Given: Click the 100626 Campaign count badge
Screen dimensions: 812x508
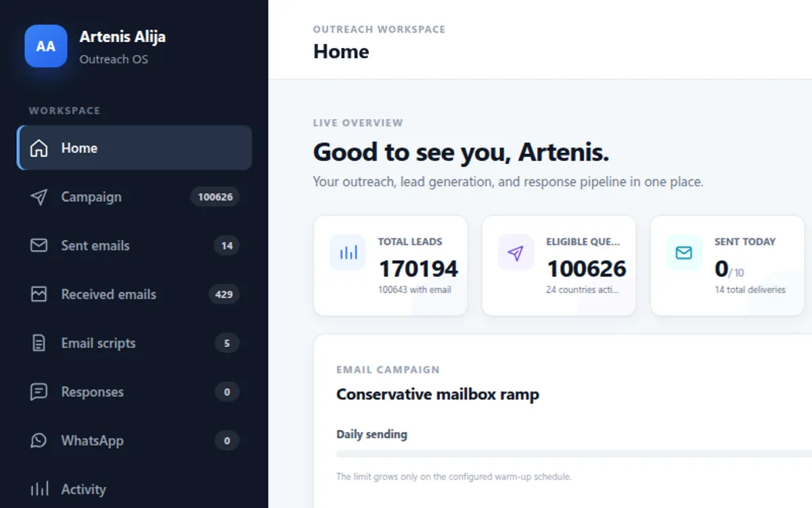Looking at the screenshot, I should 215,197.
